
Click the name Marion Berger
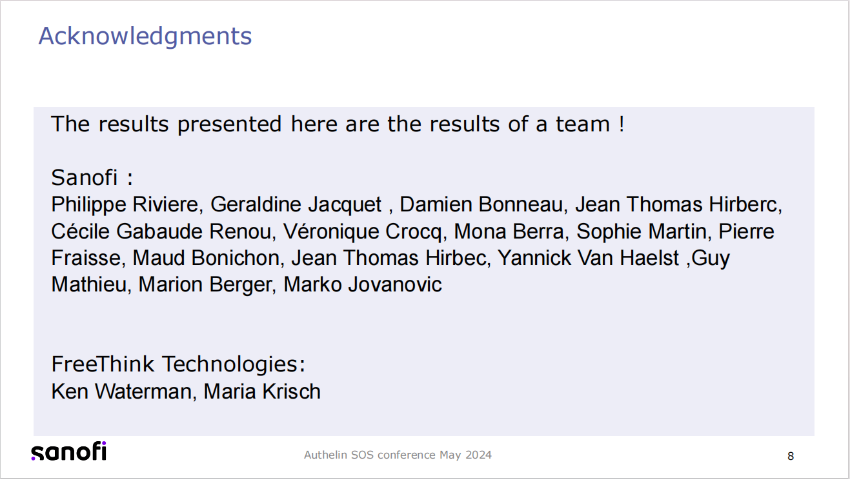pos(204,285)
